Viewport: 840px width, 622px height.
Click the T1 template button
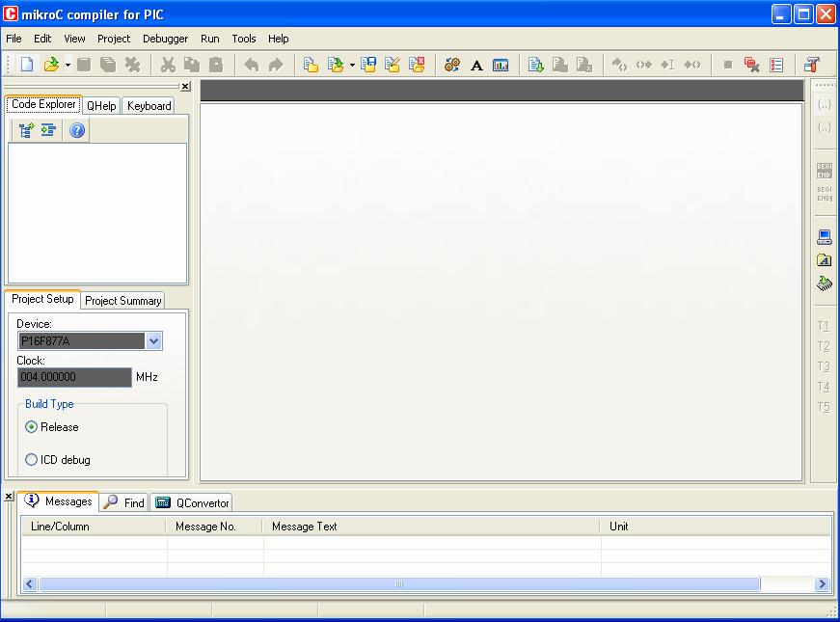tap(824, 326)
